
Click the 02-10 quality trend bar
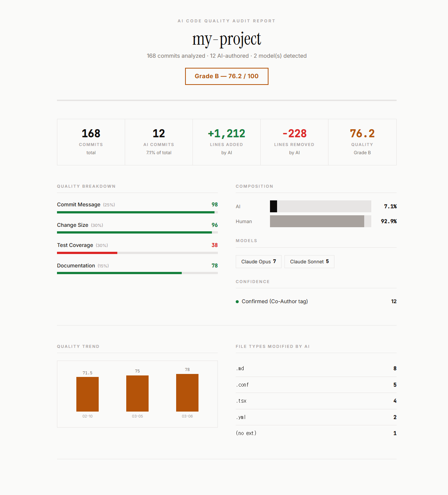(x=88, y=394)
